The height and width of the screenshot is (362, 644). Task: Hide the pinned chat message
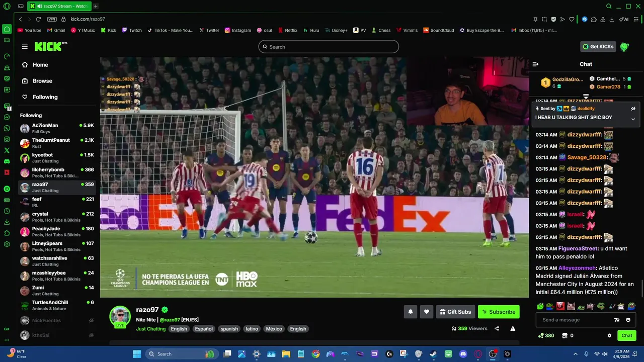click(x=633, y=109)
